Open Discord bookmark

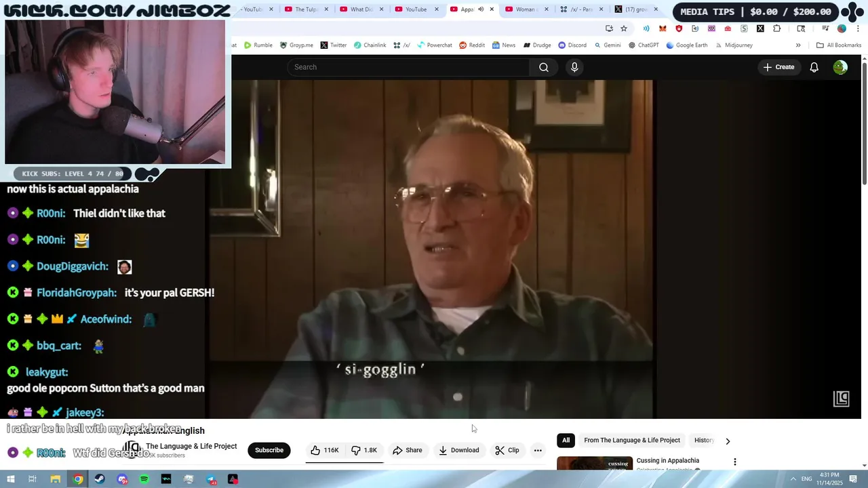[572, 45]
